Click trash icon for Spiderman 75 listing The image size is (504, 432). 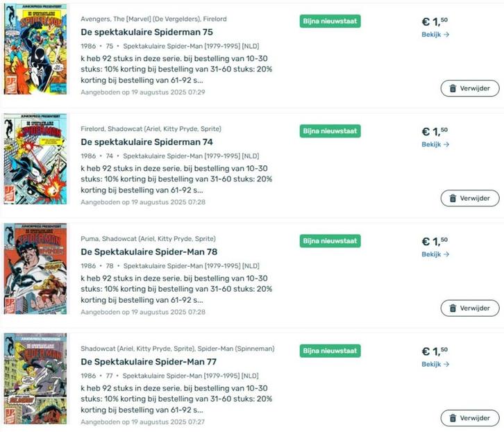(x=453, y=88)
